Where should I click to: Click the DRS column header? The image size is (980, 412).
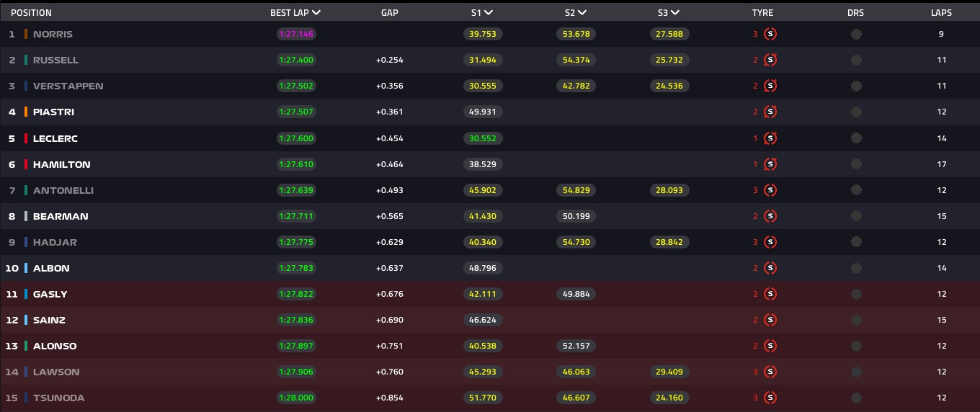(856, 13)
